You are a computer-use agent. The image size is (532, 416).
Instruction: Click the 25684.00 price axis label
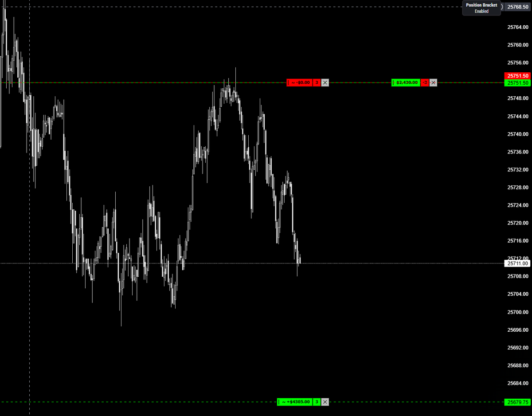pyautogui.click(x=517, y=383)
